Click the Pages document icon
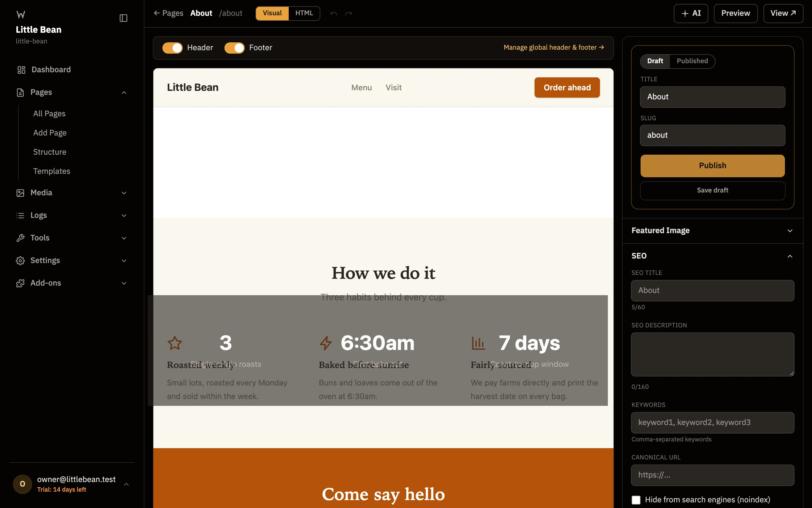The width and height of the screenshot is (812, 508). point(21,92)
